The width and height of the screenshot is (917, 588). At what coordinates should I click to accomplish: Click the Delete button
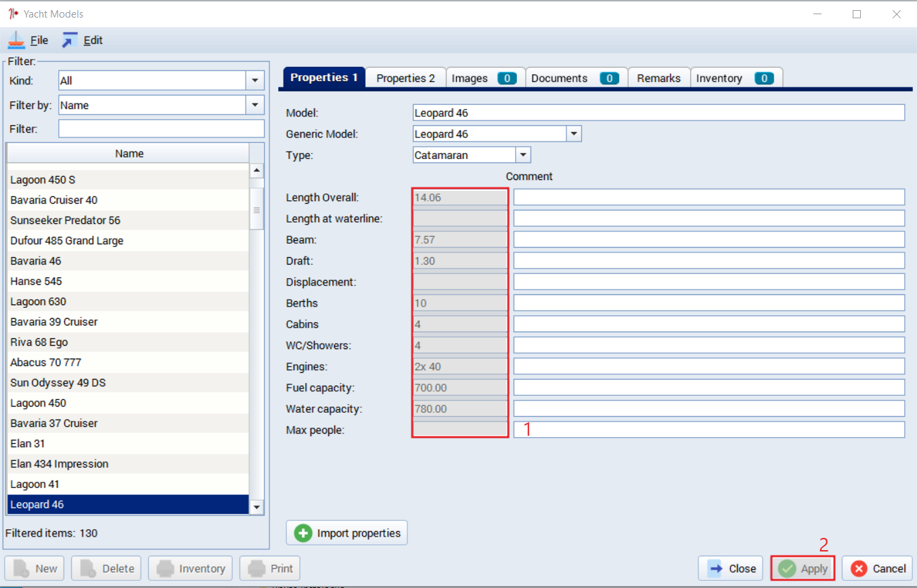point(106,568)
